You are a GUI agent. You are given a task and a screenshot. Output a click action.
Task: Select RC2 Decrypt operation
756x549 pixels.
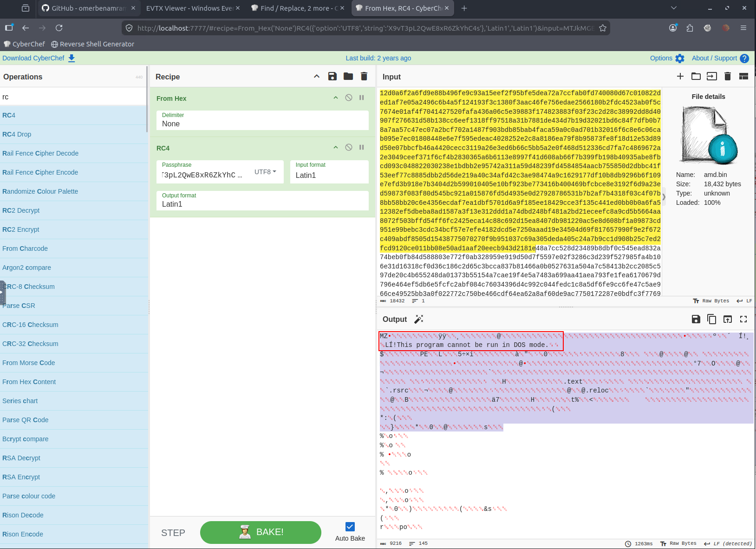74,210
